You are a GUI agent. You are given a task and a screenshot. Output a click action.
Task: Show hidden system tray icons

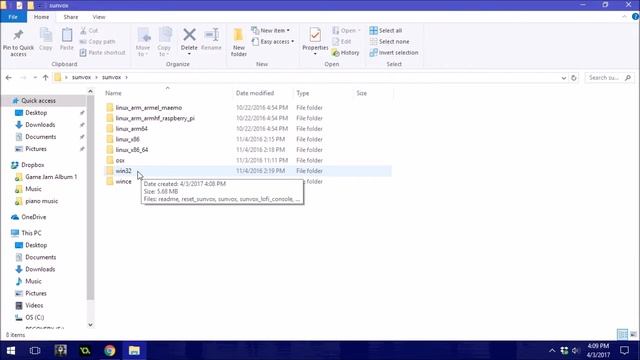(x=552, y=350)
